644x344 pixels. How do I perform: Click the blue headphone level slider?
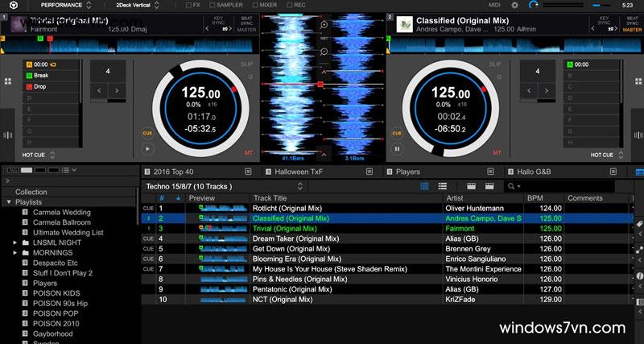tap(601, 6)
